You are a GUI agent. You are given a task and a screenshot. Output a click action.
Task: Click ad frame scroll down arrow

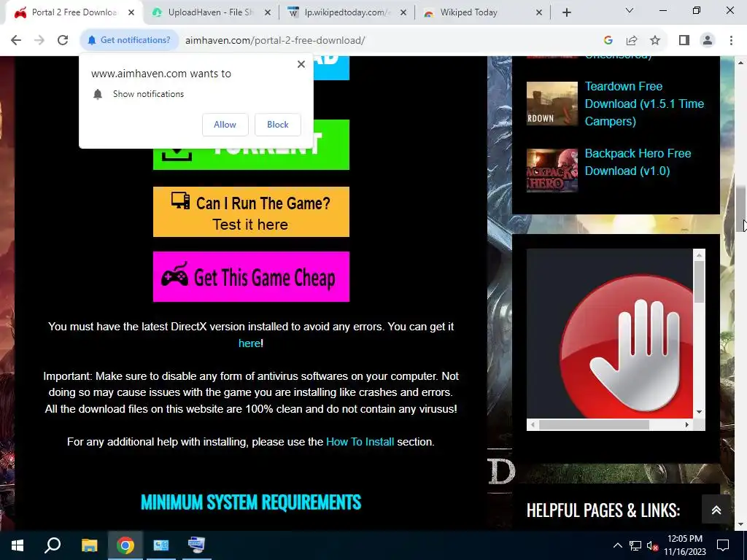click(699, 412)
